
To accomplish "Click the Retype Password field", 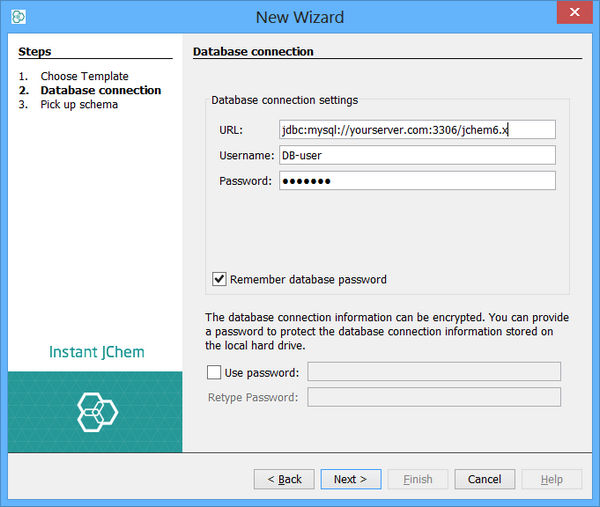I will click(434, 397).
